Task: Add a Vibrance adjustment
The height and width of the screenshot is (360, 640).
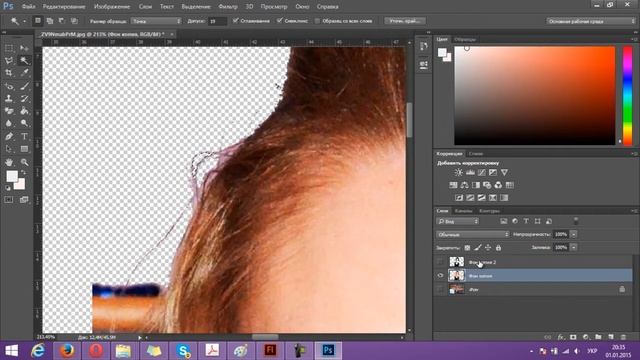Action: (x=504, y=173)
